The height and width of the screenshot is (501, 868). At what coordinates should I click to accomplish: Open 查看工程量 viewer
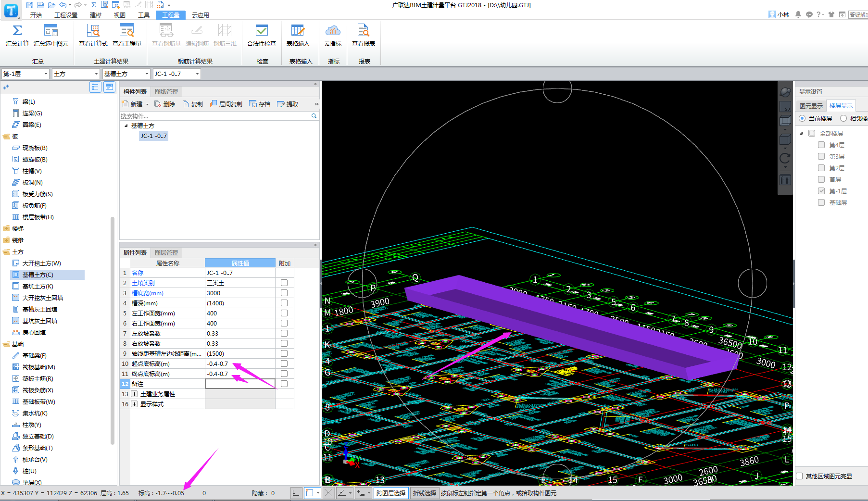point(127,36)
